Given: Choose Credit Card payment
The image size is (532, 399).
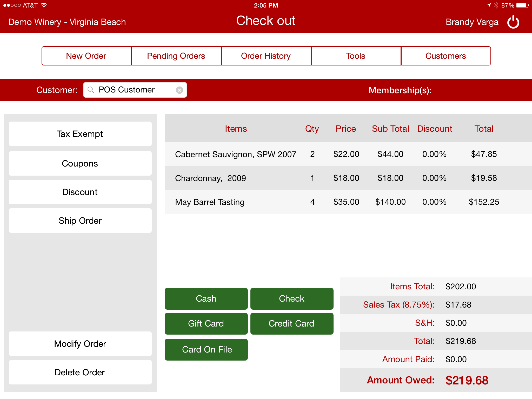Looking at the screenshot, I should pos(291,323).
